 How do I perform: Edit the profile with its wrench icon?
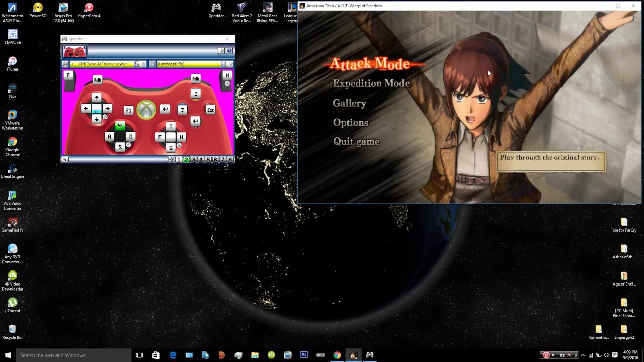(230, 64)
